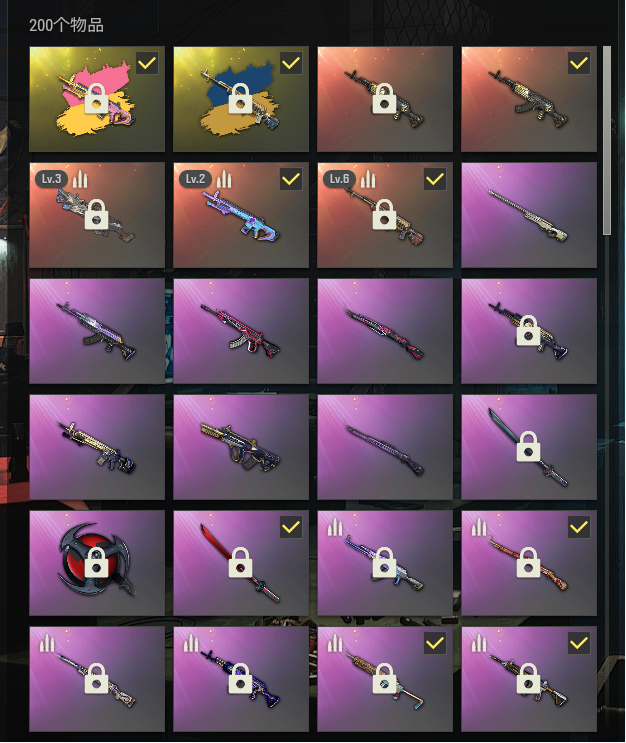Toggle checkmark on pink-yellow splash skin tile
The image size is (626, 743).
[x=147, y=63]
